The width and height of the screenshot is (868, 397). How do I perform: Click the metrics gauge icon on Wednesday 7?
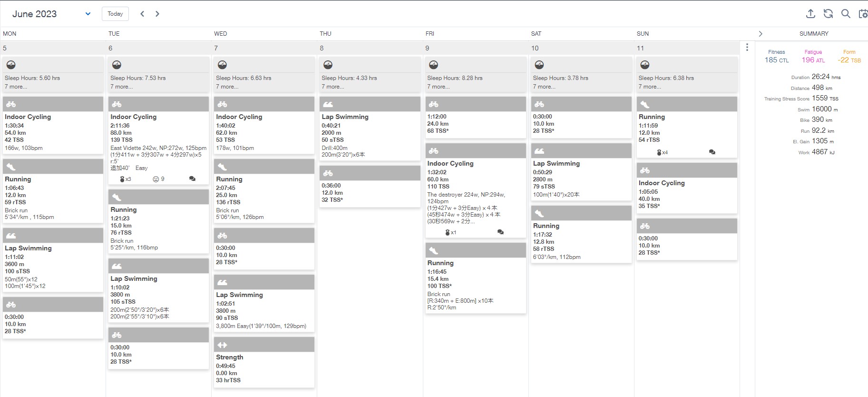(222, 65)
